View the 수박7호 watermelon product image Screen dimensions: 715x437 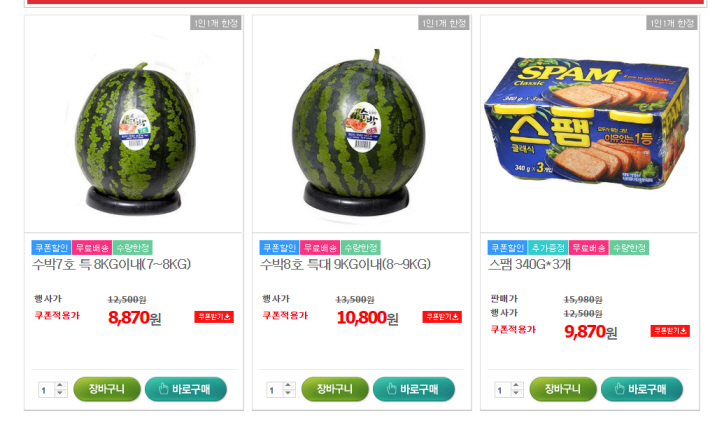click(134, 124)
